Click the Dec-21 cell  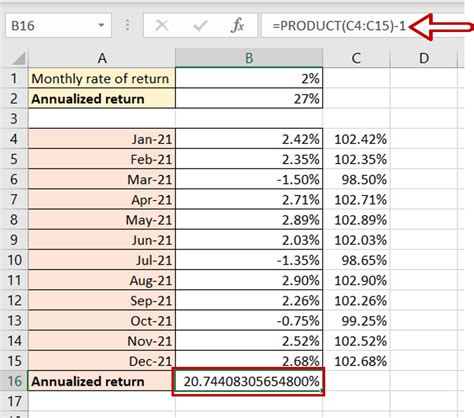coord(102,361)
